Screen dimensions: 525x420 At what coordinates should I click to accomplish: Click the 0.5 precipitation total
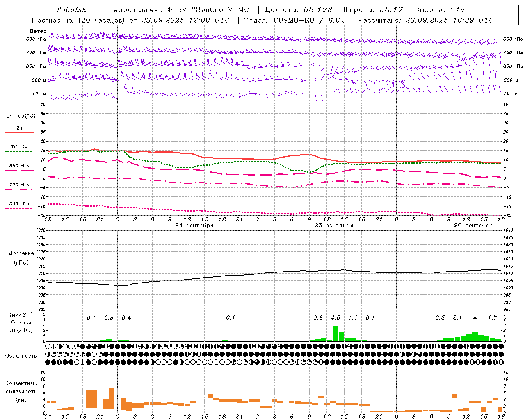point(440,317)
